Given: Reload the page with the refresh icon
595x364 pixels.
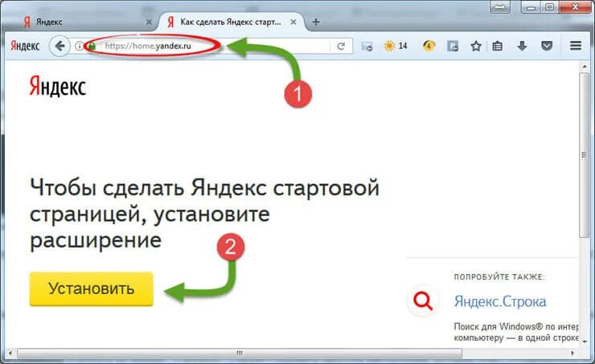Looking at the screenshot, I should [x=341, y=47].
